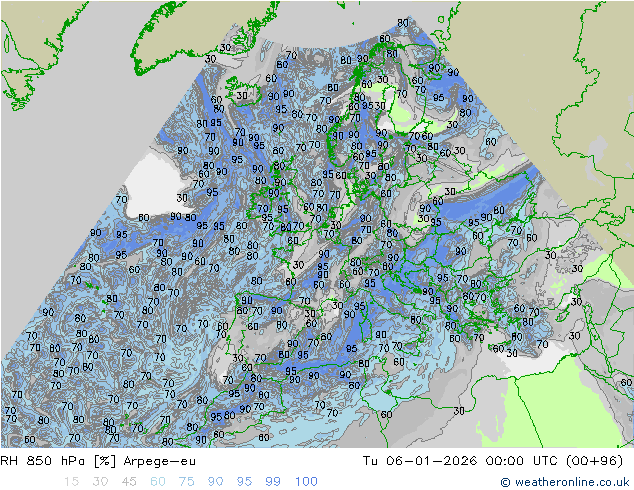This screenshot has height=490, width=634.
Task: Click the date 'Tu 06-01-2026 00:00 UTC (00+96)'
Action: (x=493, y=461)
